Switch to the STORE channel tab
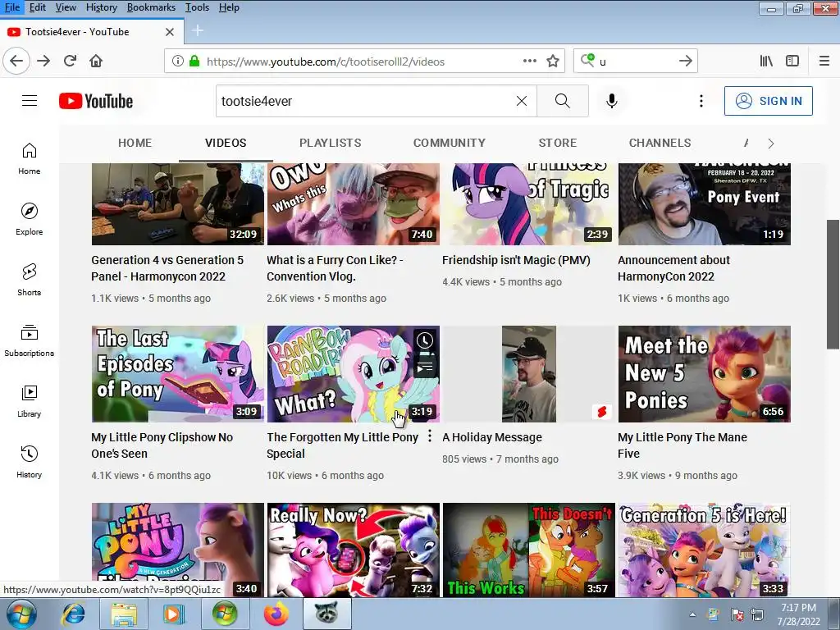This screenshot has width=840, height=630. [558, 143]
